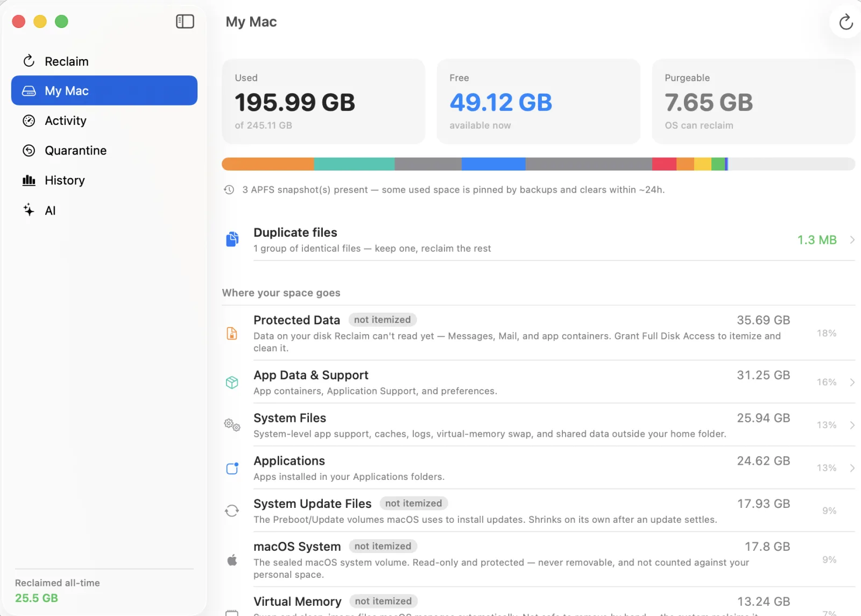Click the 'not itemized' badge on macOS System
This screenshot has height=616, width=861.
383,546
